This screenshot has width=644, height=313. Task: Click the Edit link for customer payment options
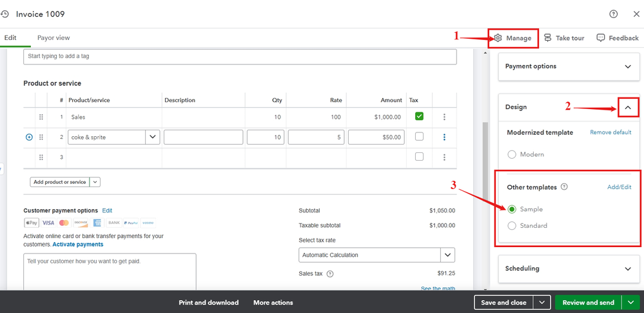pyautogui.click(x=107, y=210)
